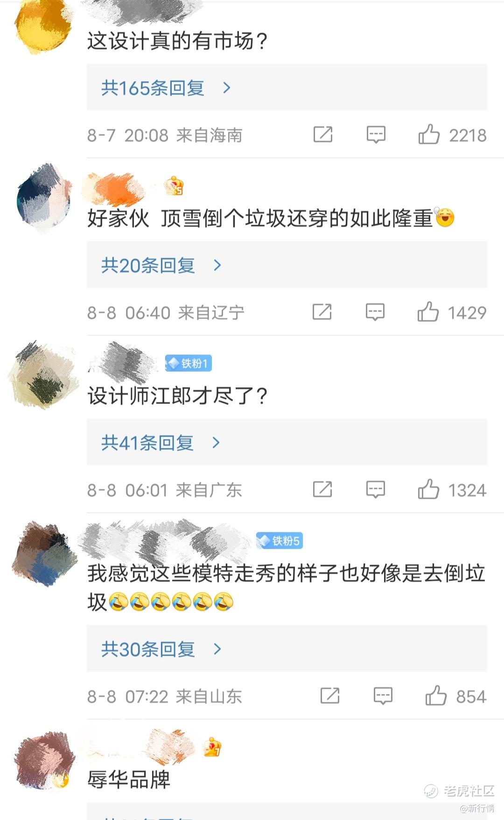Tap the 铁粉1 fan badge

189,363
